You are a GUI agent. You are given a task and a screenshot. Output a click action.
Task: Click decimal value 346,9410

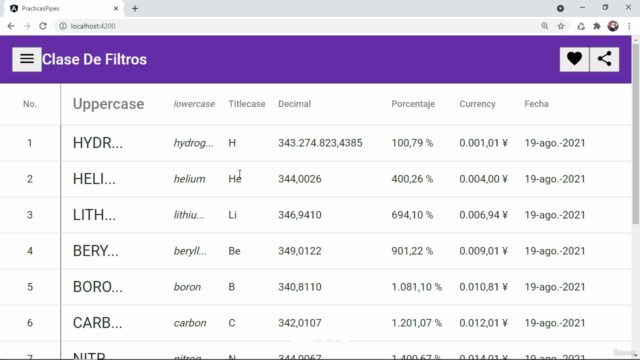coord(300,215)
